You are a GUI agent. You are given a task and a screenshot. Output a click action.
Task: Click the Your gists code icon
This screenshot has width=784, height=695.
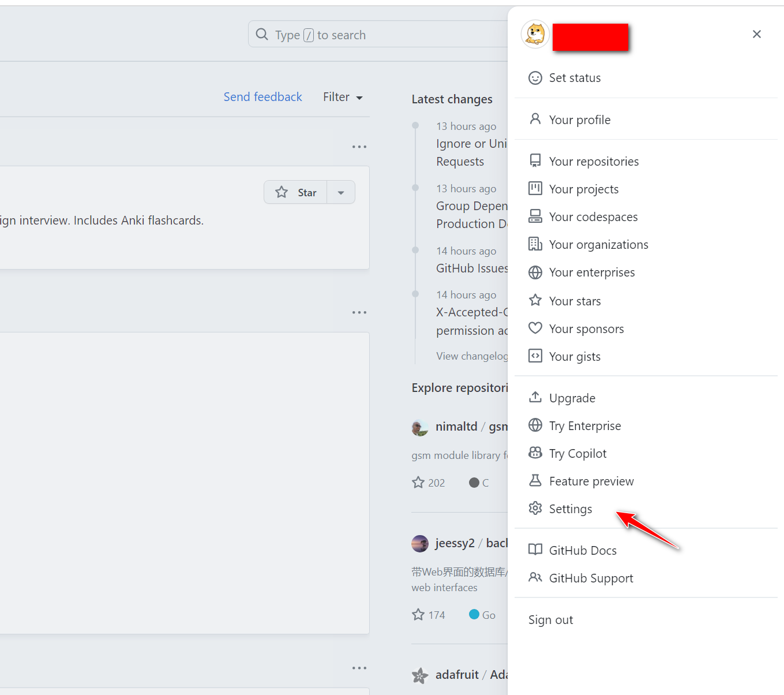[x=535, y=356]
